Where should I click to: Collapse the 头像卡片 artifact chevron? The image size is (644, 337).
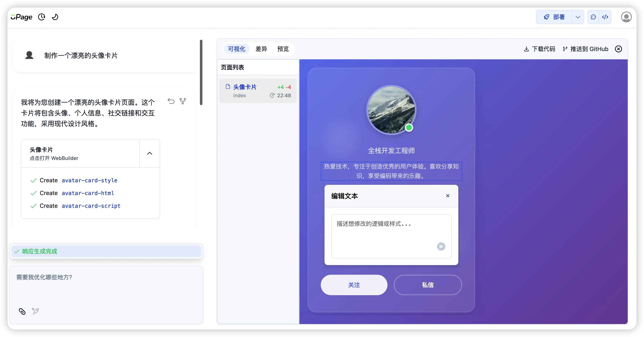pyautogui.click(x=149, y=153)
